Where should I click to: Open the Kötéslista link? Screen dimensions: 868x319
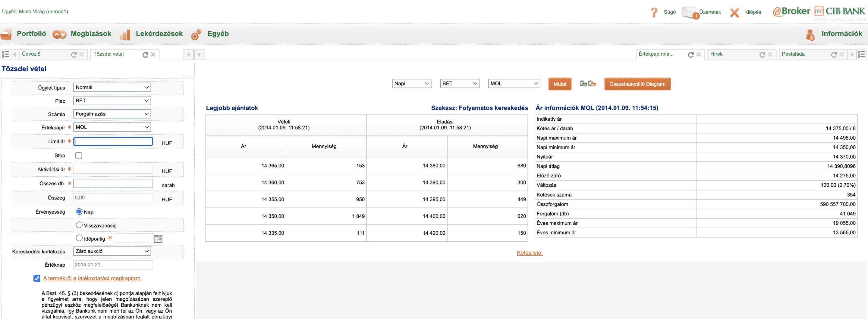click(x=529, y=253)
